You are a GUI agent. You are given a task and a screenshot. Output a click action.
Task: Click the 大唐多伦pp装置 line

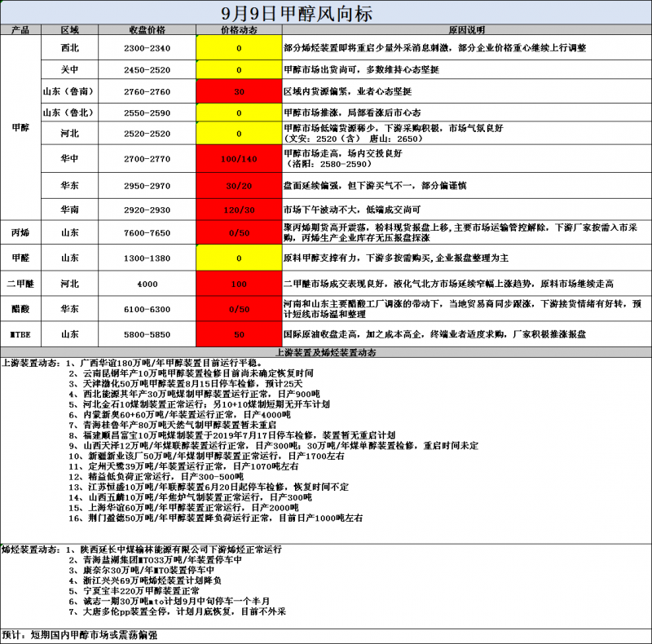point(178,611)
